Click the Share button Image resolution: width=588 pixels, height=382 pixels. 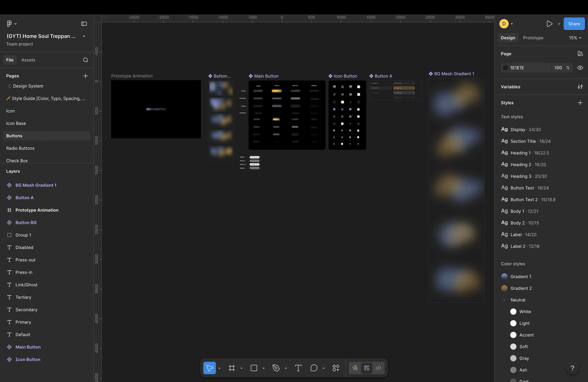[x=574, y=24]
